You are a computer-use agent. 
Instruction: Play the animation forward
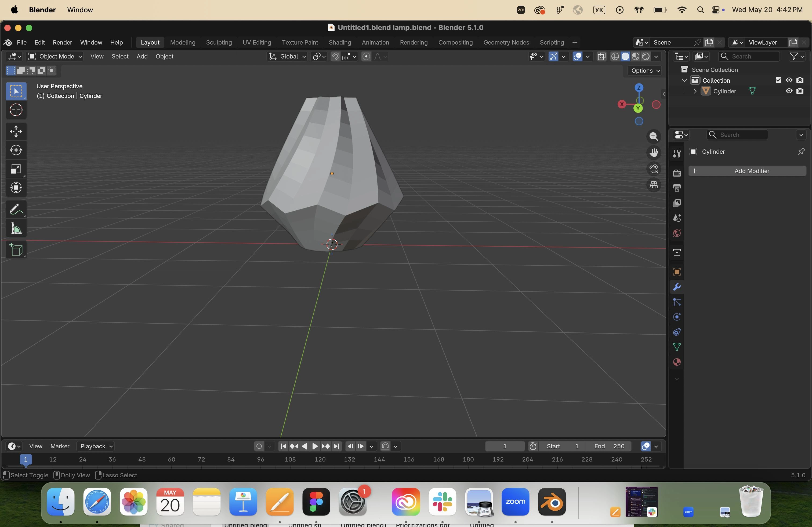point(315,447)
